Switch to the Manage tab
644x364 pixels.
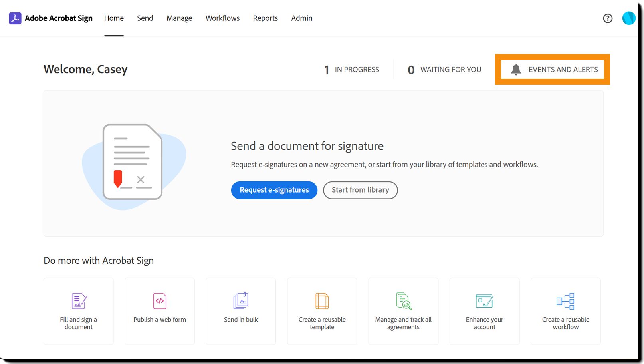pyautogui.click(x=179, y=18)
